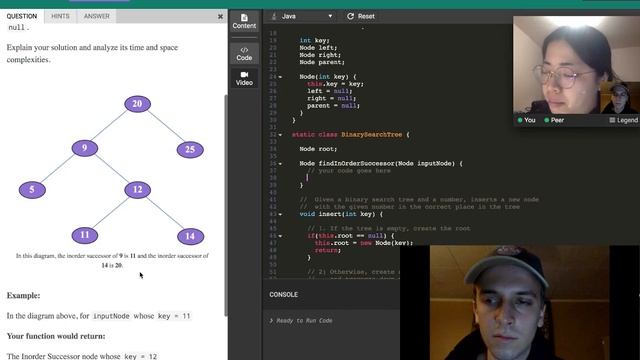640x360 pixels.
Task: Open the Java language dropdown
Action: 303,16
